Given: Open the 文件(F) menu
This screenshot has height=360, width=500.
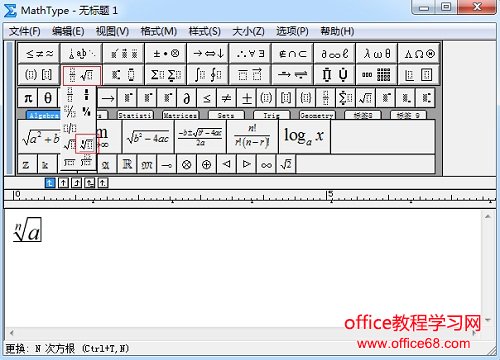Looking at the screenshot, I should [x=24, y=31].
